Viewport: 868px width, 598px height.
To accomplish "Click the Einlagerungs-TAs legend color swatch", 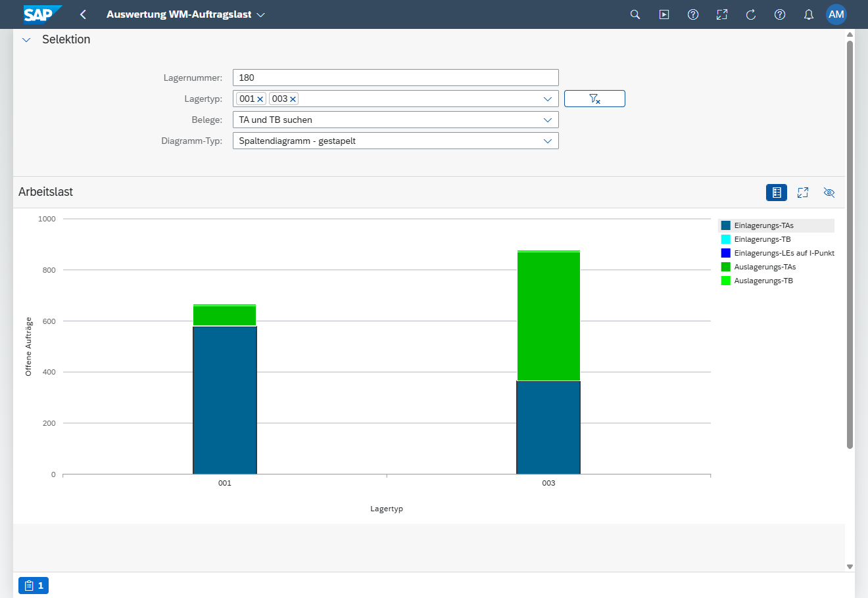I will tap(726, 225).
